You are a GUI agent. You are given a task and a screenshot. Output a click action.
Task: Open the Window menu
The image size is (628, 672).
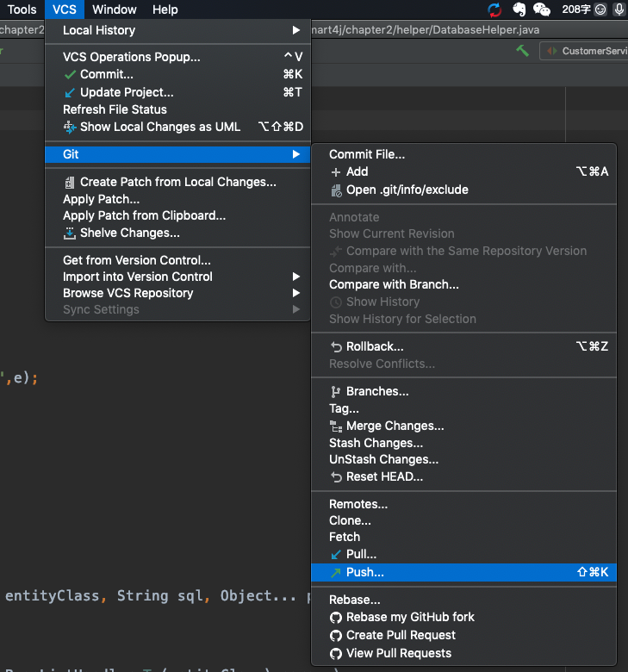[115, 9]
